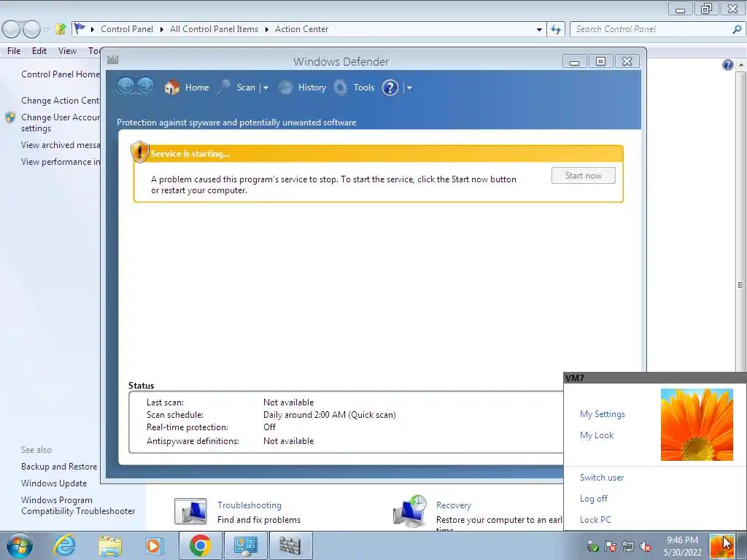This screenshot has width=747, height=560.
Task: Click the Troubleshooting computer icon
Action: [x=190, y=511]
